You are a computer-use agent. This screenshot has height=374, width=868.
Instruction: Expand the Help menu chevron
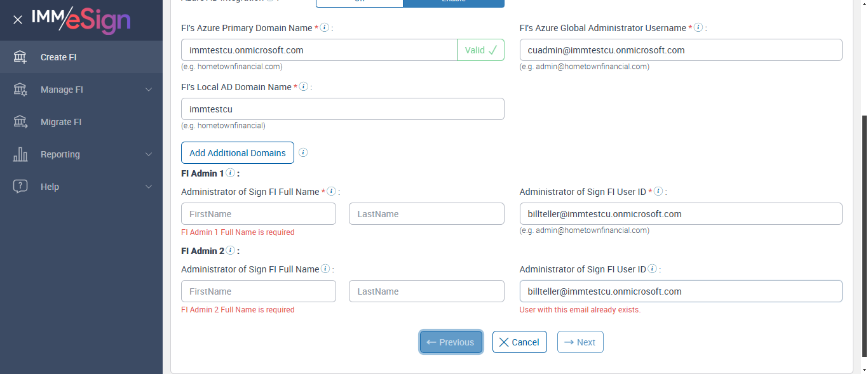coord(149,187)
